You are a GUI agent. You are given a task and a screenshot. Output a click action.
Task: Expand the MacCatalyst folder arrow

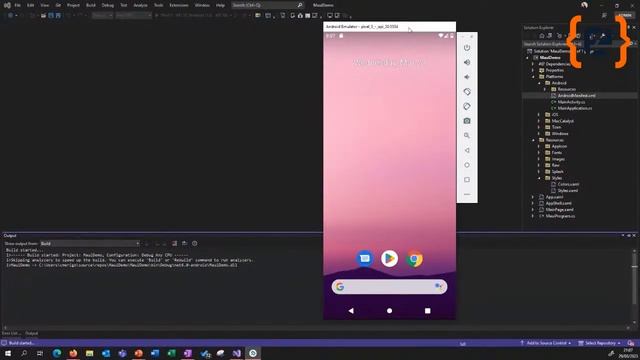pos(539,121)
